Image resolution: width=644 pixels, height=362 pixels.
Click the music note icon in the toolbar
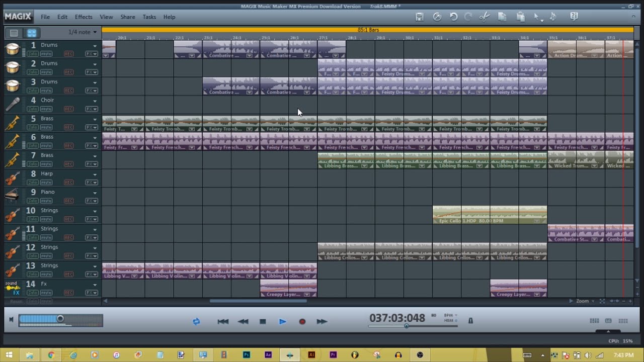click(x=553, y=17)
